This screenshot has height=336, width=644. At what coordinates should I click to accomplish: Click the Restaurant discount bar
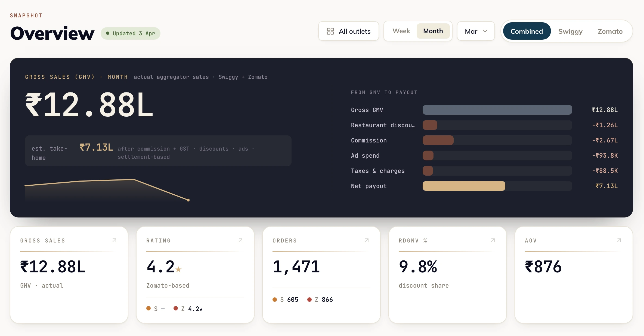[430, 125]
